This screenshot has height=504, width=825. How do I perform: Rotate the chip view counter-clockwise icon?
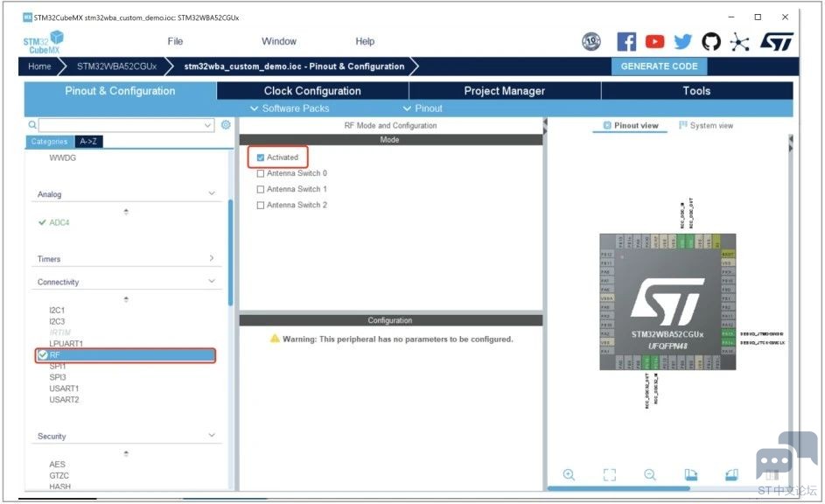tap(731, 474)
